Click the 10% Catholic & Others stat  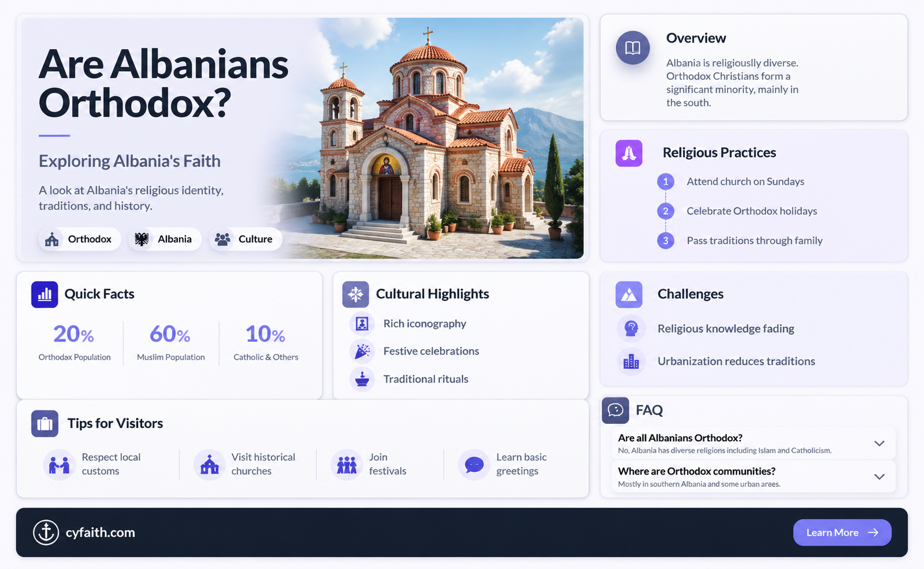[x=266, y=342]
